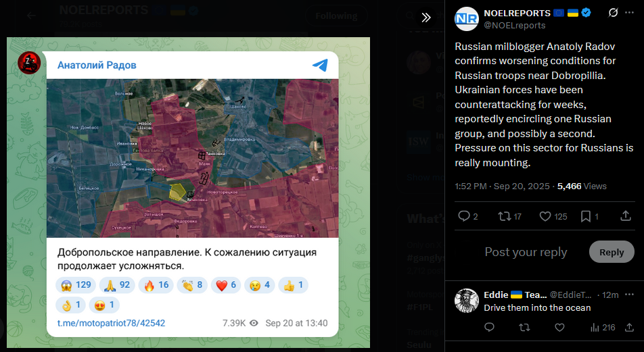Like the NOELREPORTS post with heart

tap(545, 216)
